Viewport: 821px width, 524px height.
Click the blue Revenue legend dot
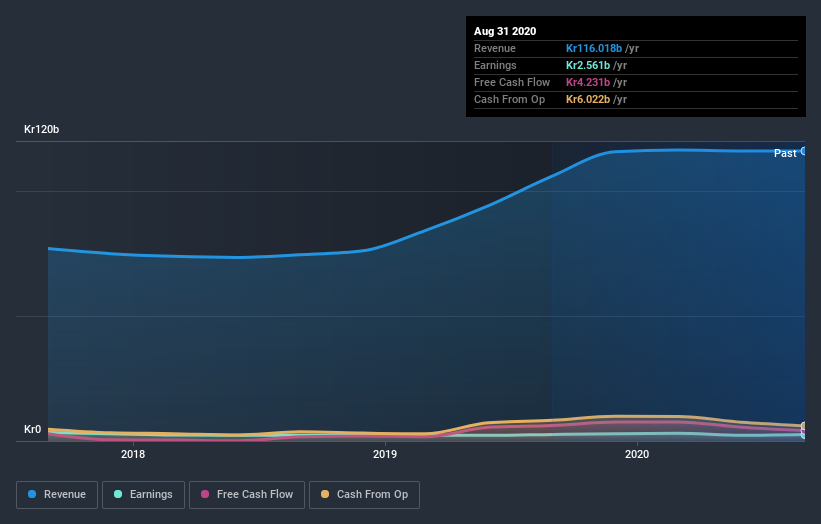[31, 494]
